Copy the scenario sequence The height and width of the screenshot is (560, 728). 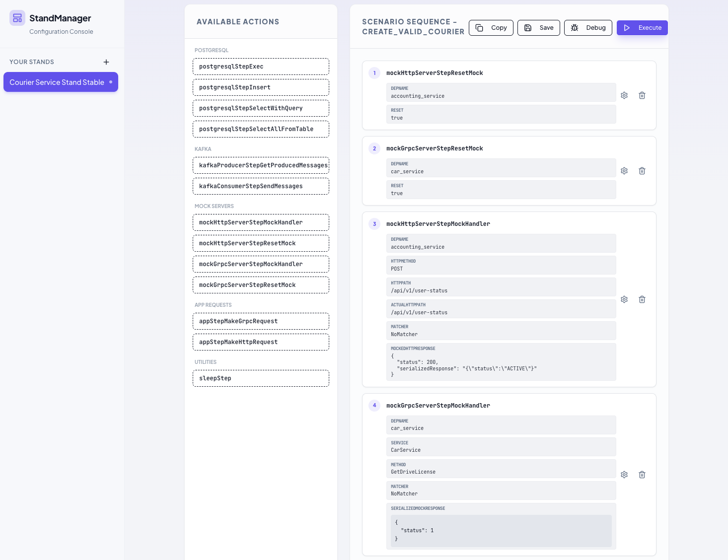tap(491, 28)
